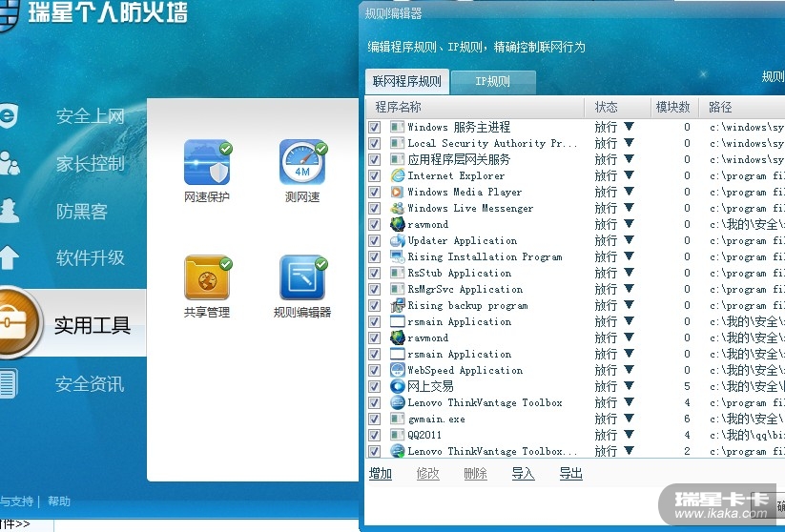Click the 导出 link

[571, 474]
